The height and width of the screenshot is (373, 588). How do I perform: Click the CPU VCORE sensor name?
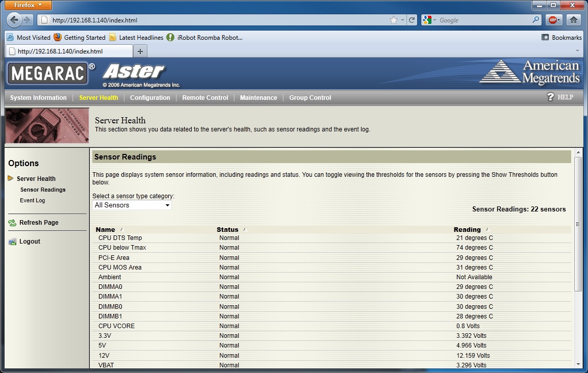coord(116,326)
